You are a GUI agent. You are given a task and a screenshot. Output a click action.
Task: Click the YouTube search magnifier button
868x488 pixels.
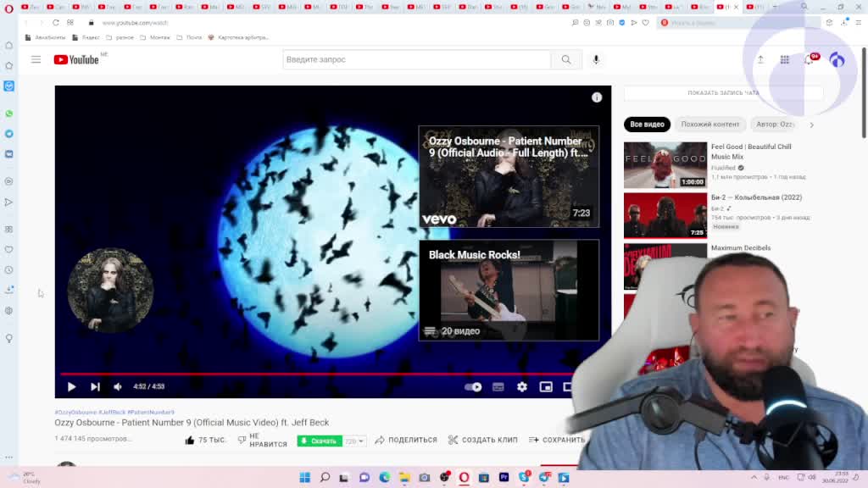point(565,60)
